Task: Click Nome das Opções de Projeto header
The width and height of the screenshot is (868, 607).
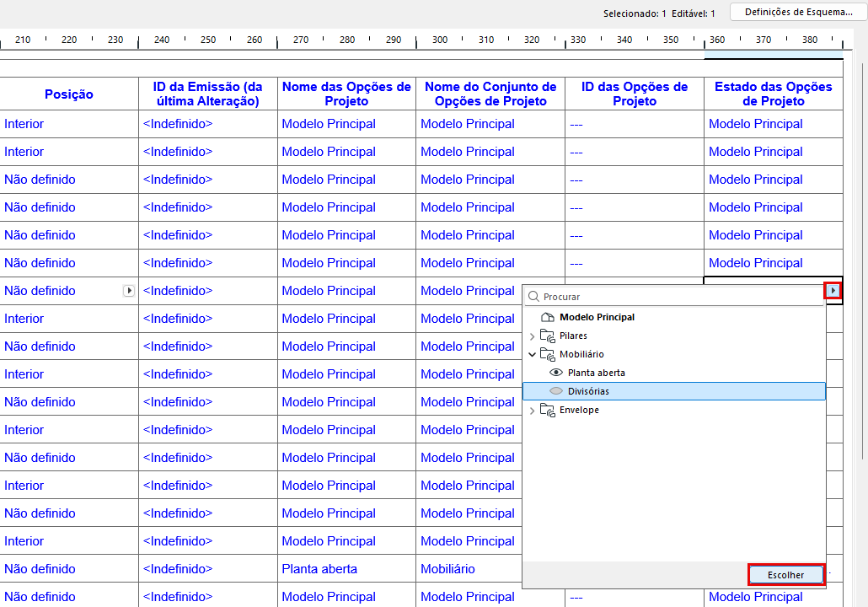Action: click(346, 94)
